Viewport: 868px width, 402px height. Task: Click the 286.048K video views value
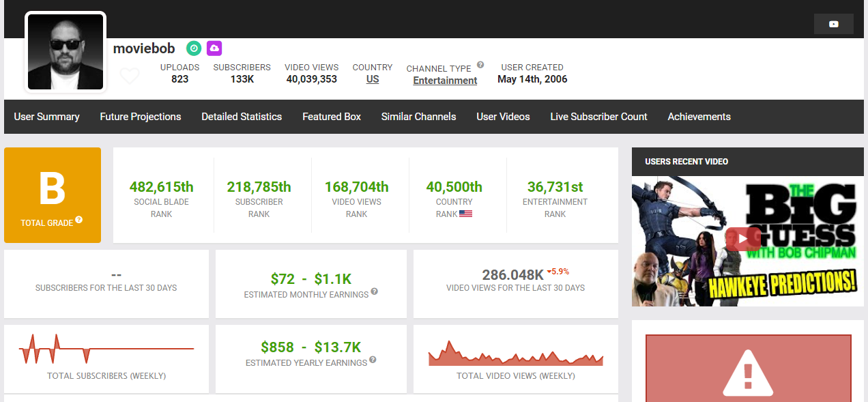coord(513,275)
